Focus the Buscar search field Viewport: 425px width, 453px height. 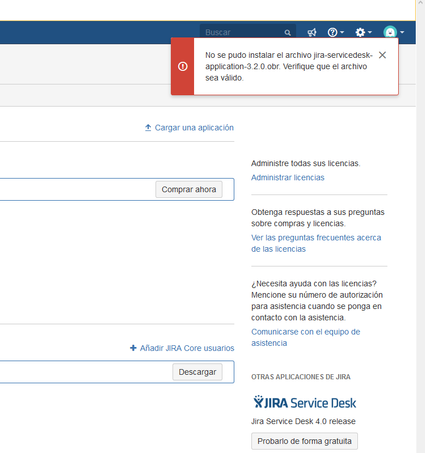(248, 32)
